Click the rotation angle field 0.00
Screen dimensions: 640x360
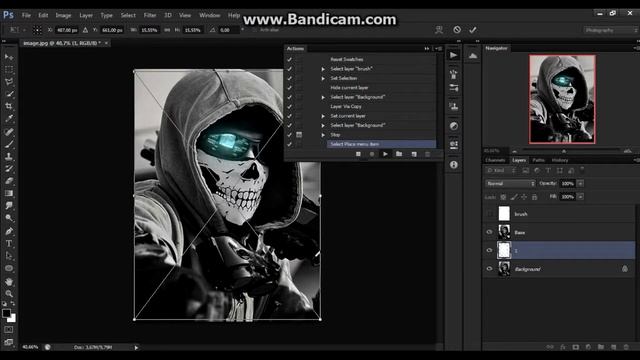click(228, 30)
